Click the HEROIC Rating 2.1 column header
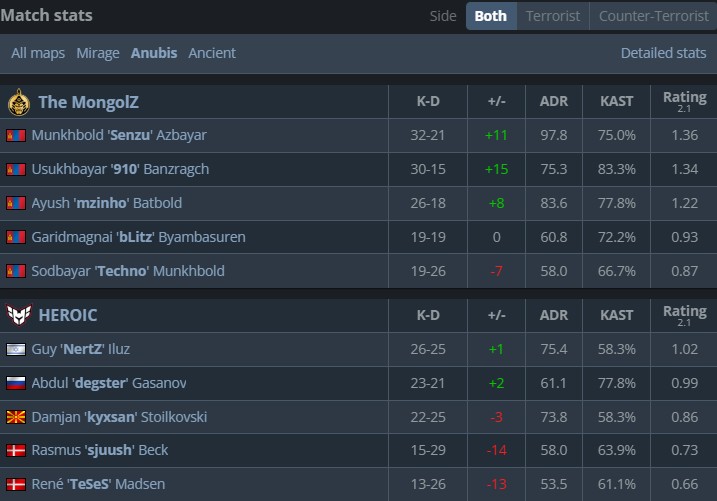 [x=684, y=314]
